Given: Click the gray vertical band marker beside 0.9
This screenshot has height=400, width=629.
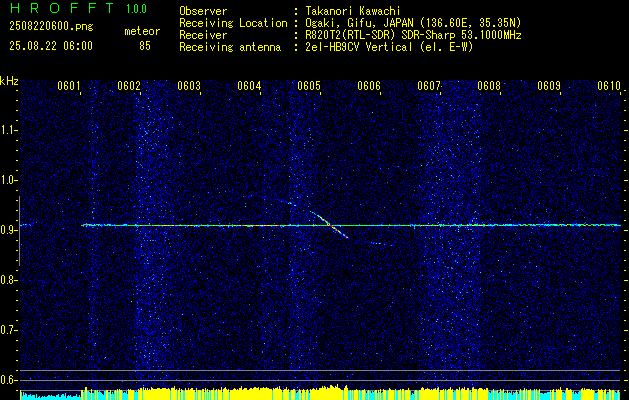Looking at the screenshot, I should tap(19, 231).
